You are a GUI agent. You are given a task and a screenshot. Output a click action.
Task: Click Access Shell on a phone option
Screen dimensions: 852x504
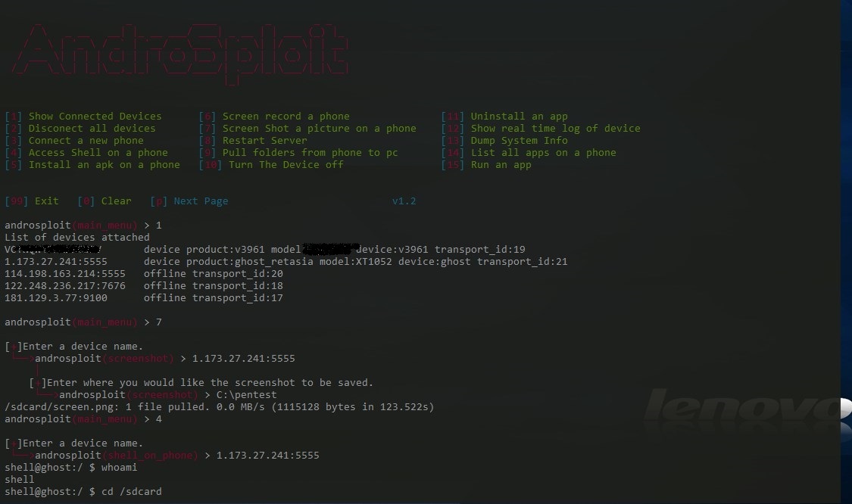coord(86,153)
